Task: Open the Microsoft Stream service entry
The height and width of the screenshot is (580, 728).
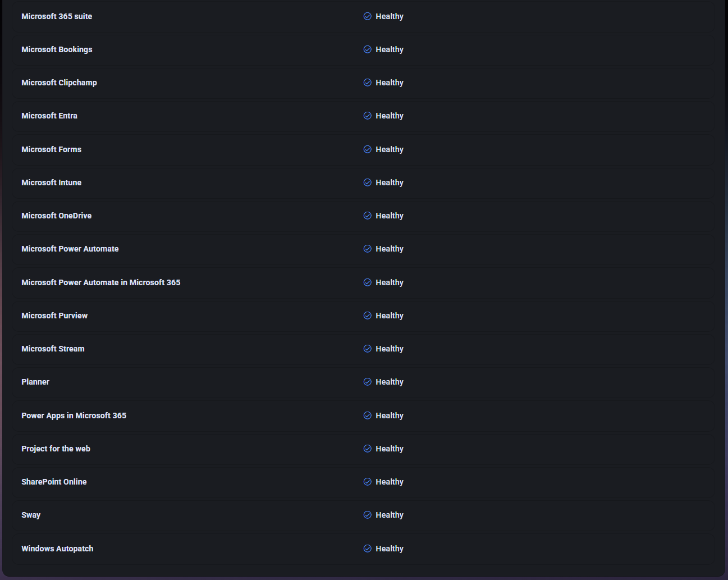Action: pos(53,349)
